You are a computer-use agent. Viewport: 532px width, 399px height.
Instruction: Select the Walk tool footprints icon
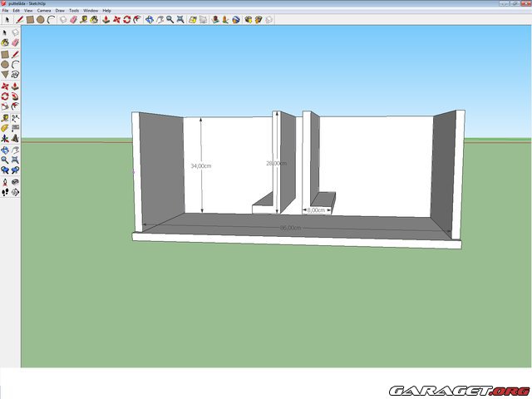(5, 192)
